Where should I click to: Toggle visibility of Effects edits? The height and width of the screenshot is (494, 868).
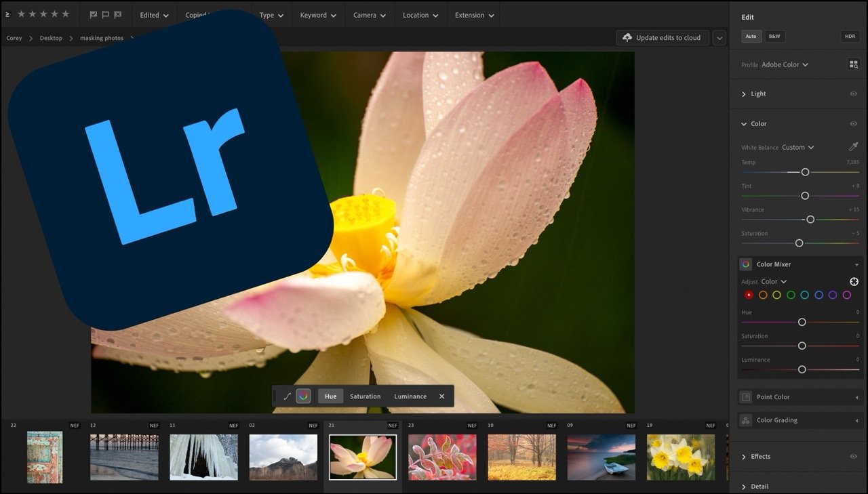(x=853, y=456)
